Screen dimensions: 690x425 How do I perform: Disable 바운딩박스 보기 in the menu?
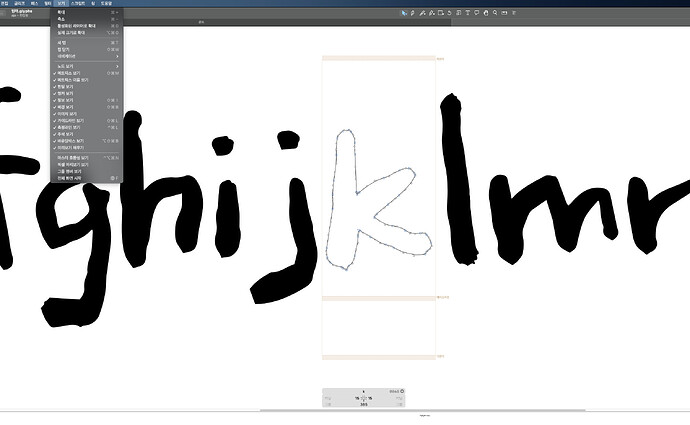coord(74,142)
